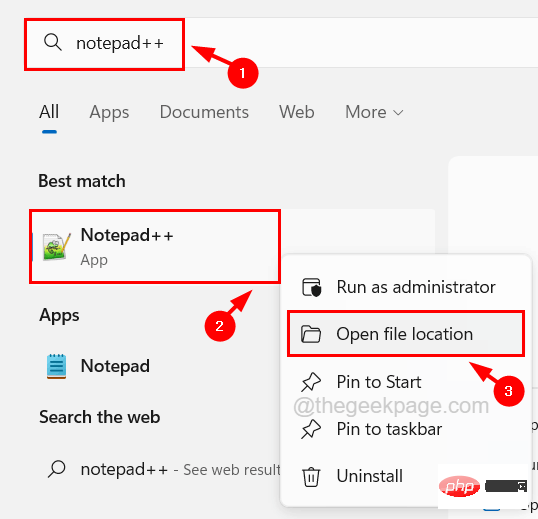Click the Pin to Start pin icon
Screen dimensions: 538x519
click(x=311, y=382)
